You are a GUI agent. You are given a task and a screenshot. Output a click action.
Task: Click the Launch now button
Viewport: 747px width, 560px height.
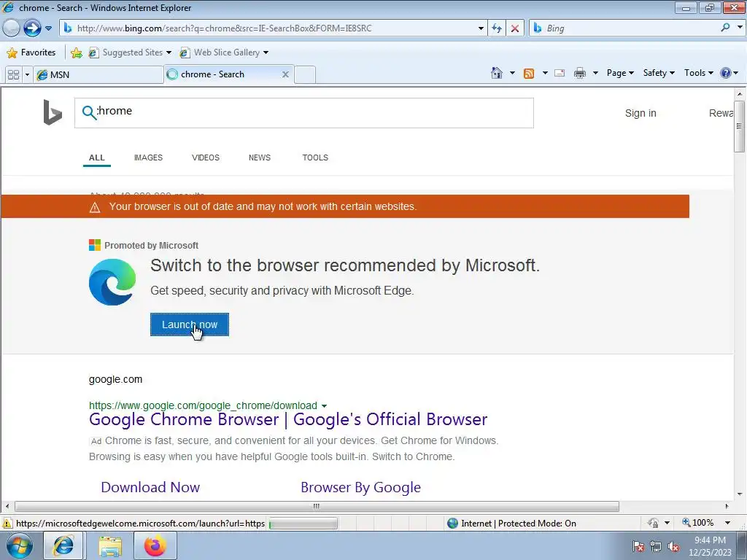(x=190, y=324)
